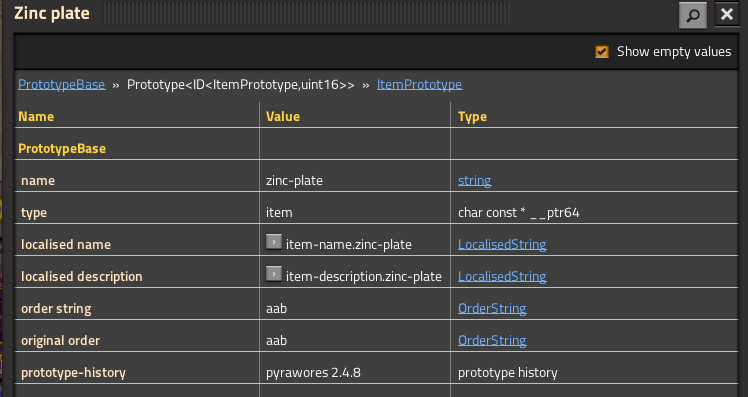Click the 'aab' value in order string row
This screenshot has height=397, width=748.
[276, 308]
